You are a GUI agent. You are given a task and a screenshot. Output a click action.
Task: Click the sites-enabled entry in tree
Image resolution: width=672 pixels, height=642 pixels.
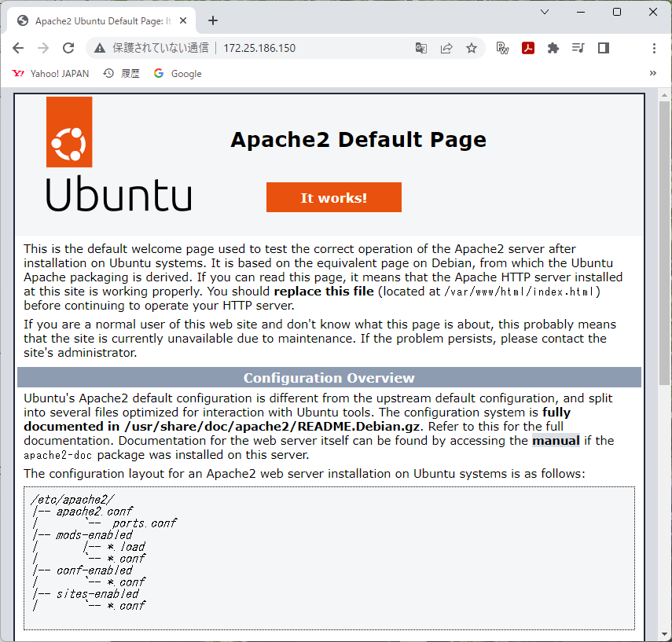(97, 594)
